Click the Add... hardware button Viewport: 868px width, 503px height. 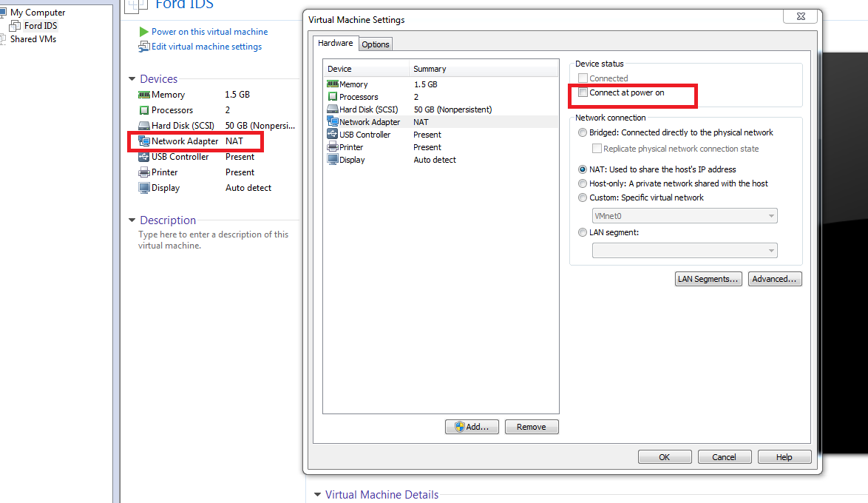pyautogui.click(x=472, y=427)
